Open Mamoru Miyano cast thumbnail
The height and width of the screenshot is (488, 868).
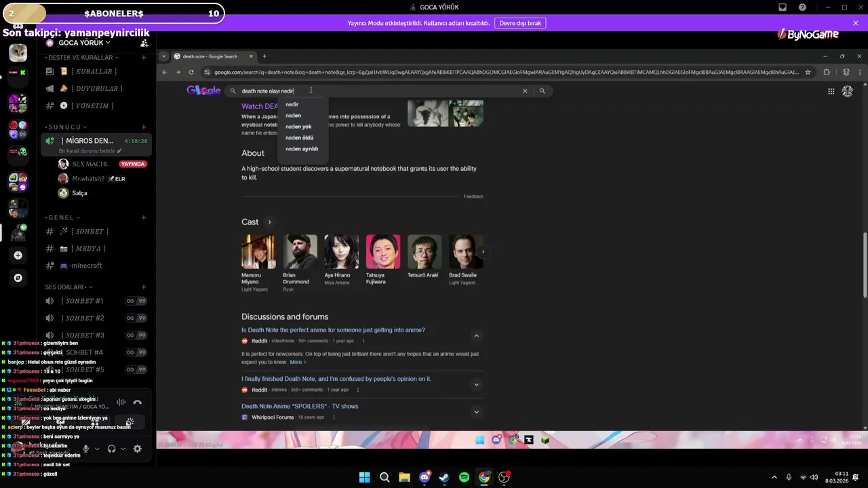[x=258, y=252]
